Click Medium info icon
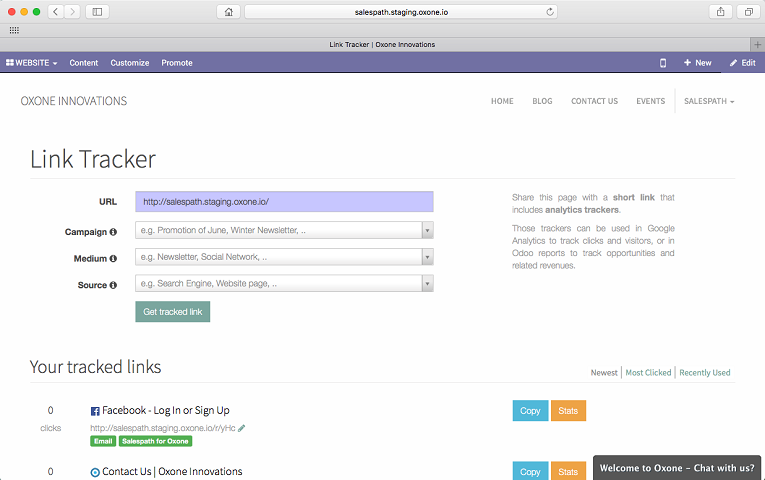The height and width of the screenshot is (480, 765). [x=113, y=259]
